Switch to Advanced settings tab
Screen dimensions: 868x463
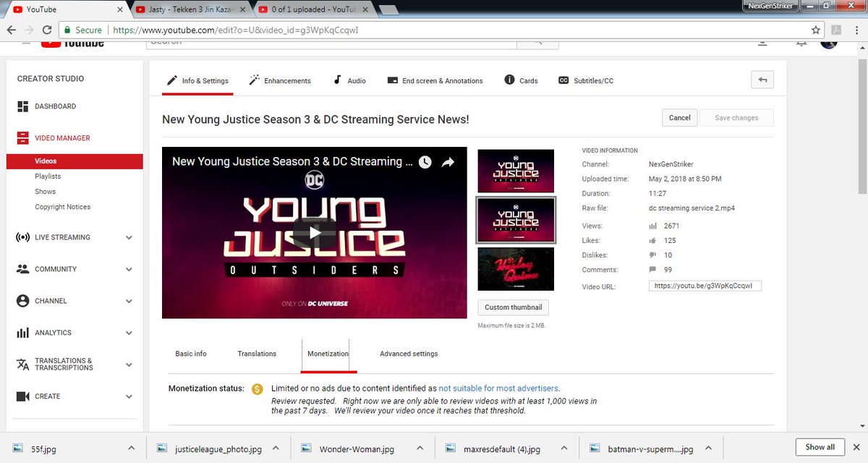point(409,354)
